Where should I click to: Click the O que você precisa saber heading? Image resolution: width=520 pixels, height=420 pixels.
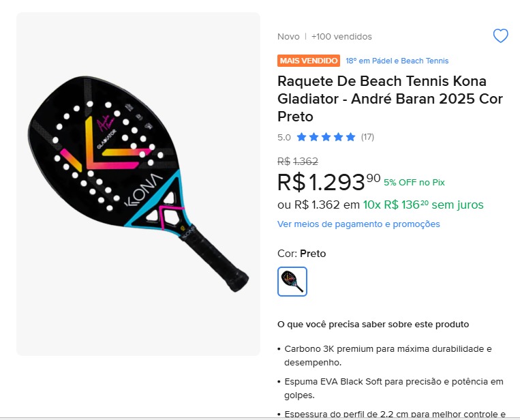click(x=373, y=324)
